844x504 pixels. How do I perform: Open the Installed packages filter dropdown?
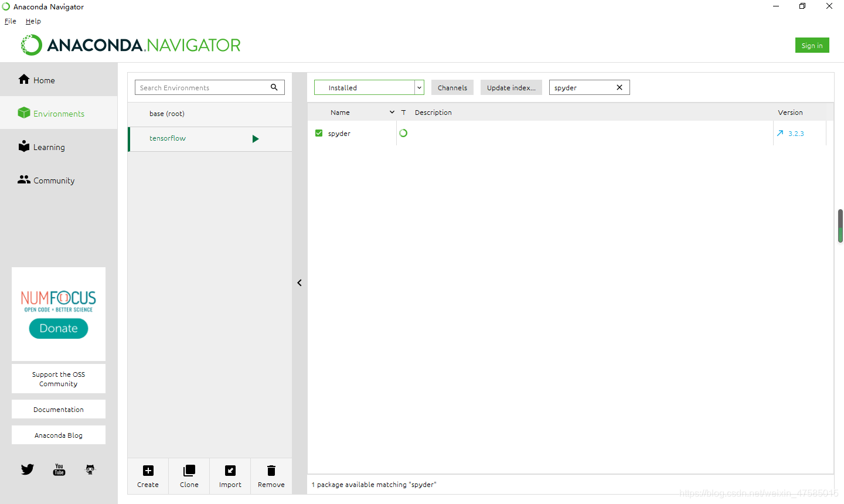pyautogui.click(x=369, y=87)
